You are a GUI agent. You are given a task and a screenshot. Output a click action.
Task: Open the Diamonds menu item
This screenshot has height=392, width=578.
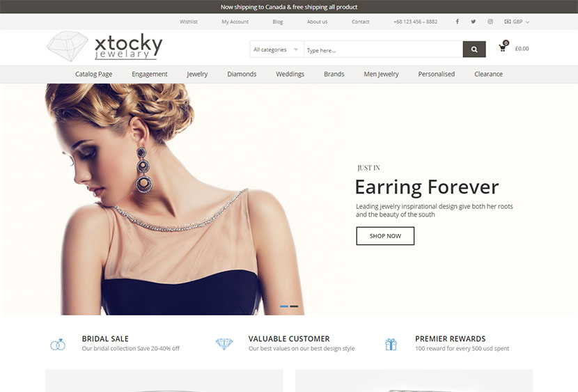[242, 74]
